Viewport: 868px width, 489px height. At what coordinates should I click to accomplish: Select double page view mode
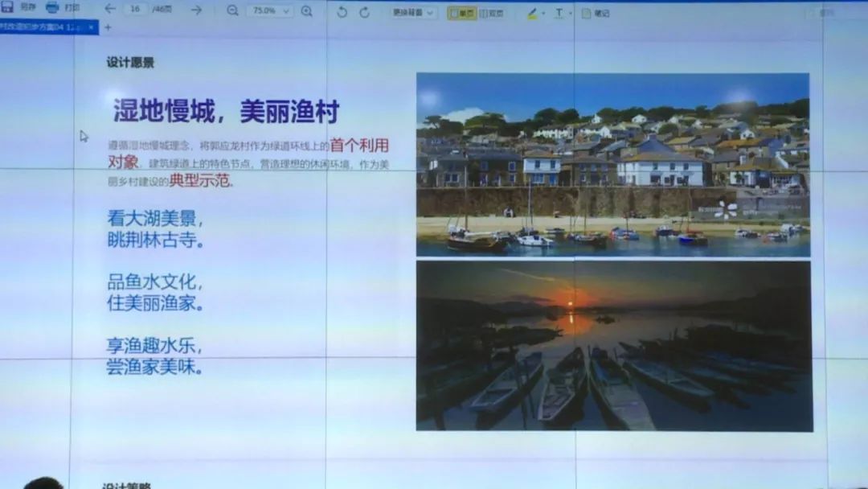pos(492,14)
